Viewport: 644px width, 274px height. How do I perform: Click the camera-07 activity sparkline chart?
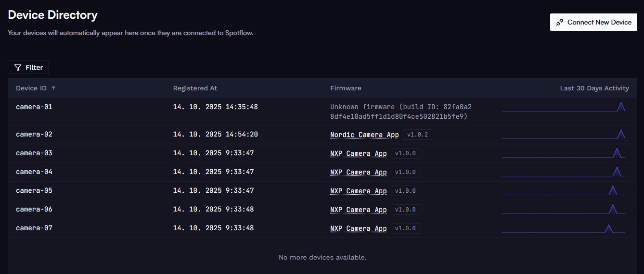(563, 228)
